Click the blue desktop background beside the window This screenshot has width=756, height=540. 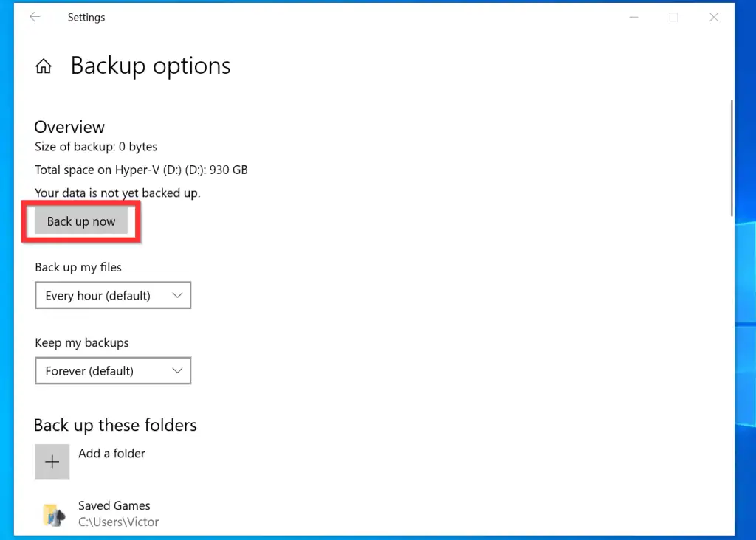point(746,295)
